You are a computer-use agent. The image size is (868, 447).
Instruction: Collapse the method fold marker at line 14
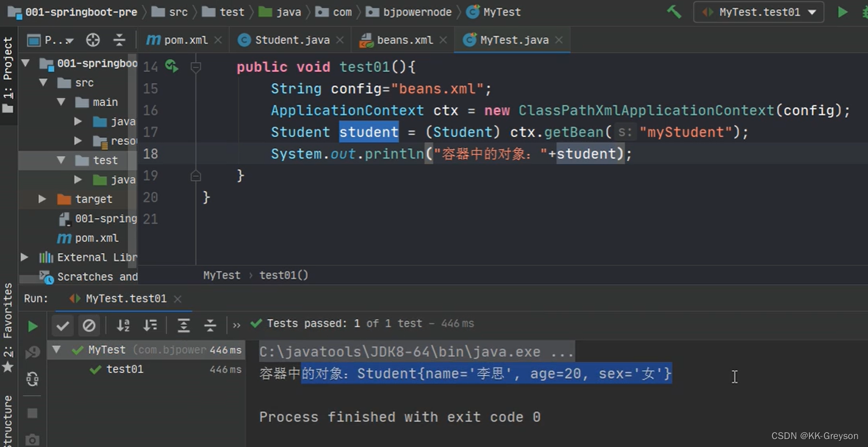click(x=196, y=67)
